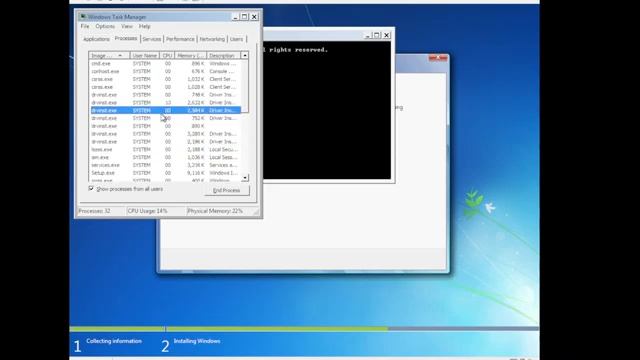Select the services.exe process row

165,165
